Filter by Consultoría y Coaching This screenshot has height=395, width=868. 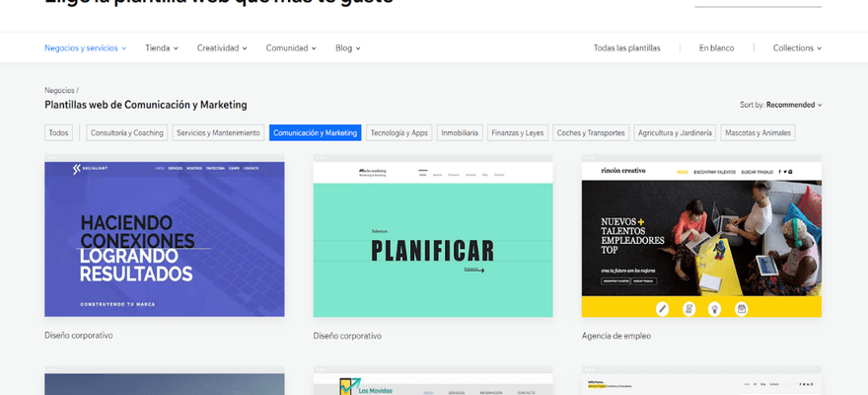[127, 133]
